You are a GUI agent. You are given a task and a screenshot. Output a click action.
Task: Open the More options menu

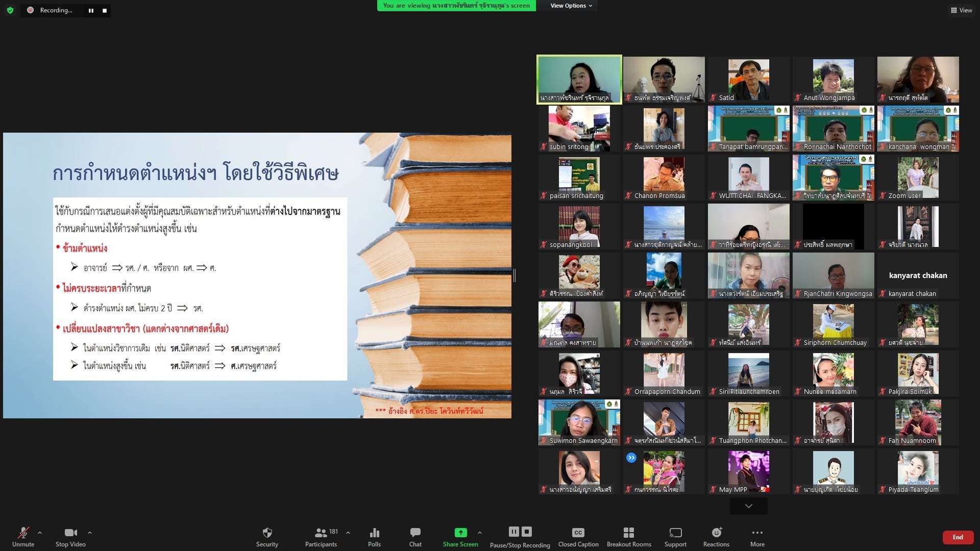click(757, 537)
